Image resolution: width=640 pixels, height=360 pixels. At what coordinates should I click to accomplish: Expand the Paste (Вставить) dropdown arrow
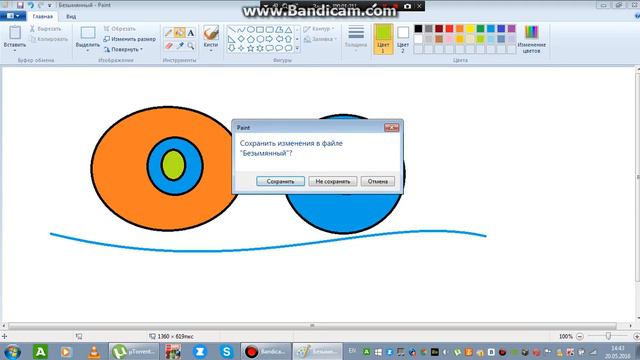[15, 50]
